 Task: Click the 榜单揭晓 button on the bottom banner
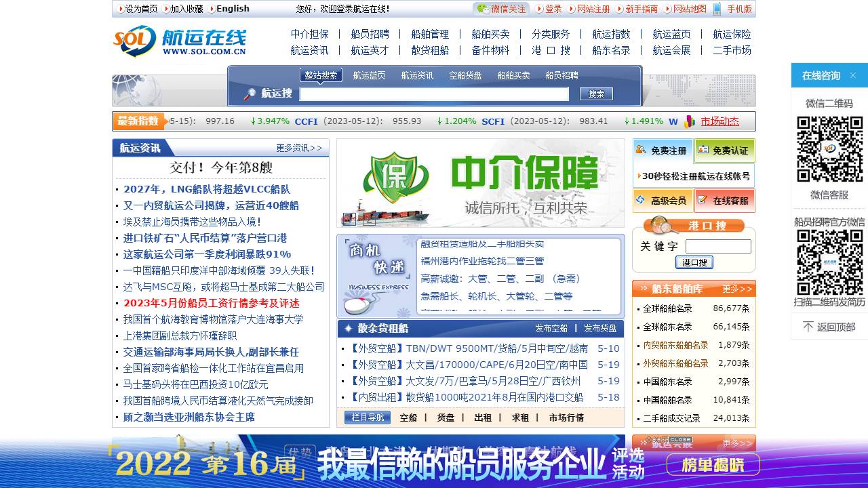point(713,465)
